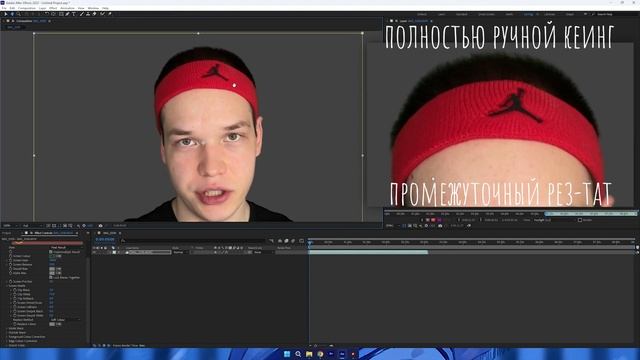Click the Alpha Bias colour swatch
Screen dimensions: 640x360
(x=52, y=273)
